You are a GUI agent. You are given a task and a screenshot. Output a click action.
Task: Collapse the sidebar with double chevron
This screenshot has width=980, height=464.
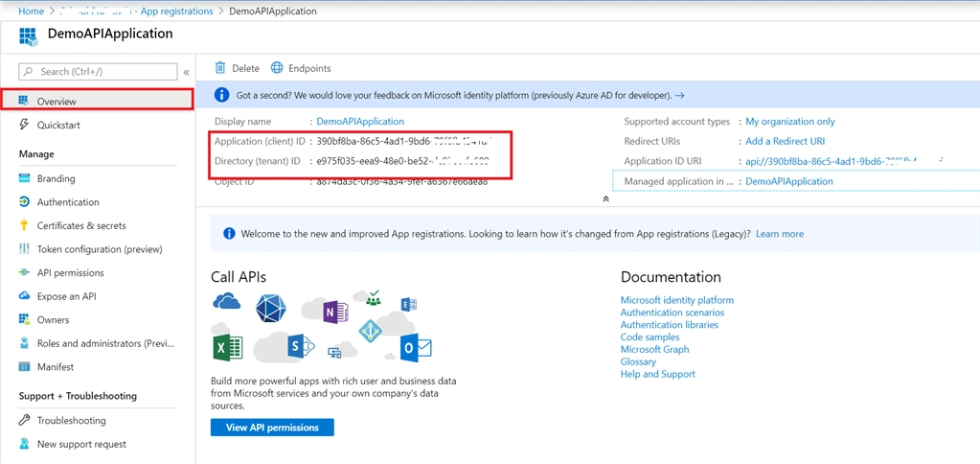(x=186, y=72)
